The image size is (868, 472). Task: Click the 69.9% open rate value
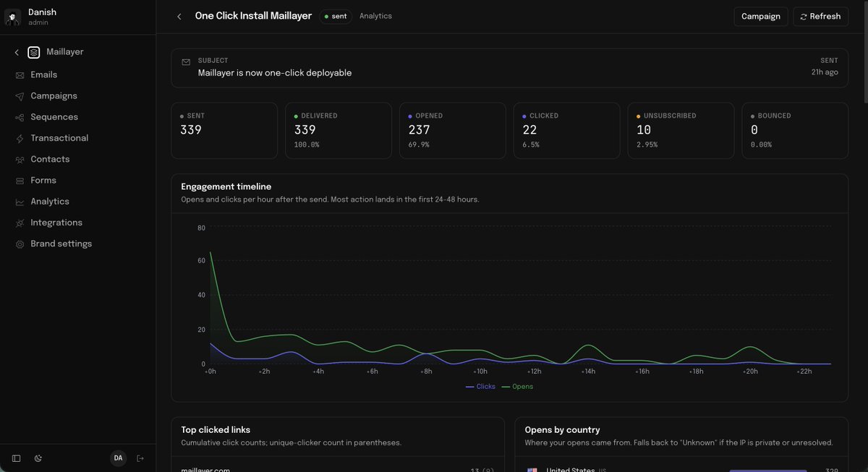pos(419,145)
